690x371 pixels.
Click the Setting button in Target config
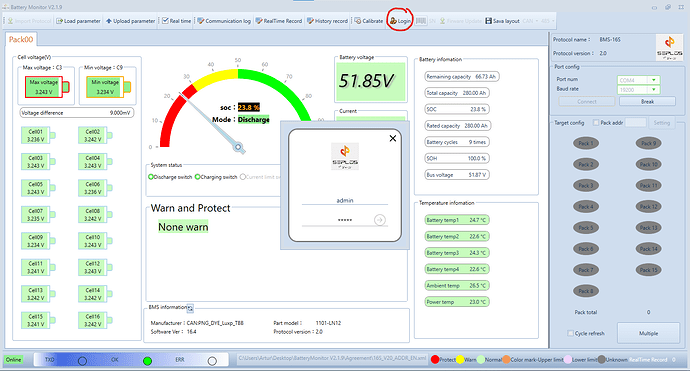[x=661, y=123]
